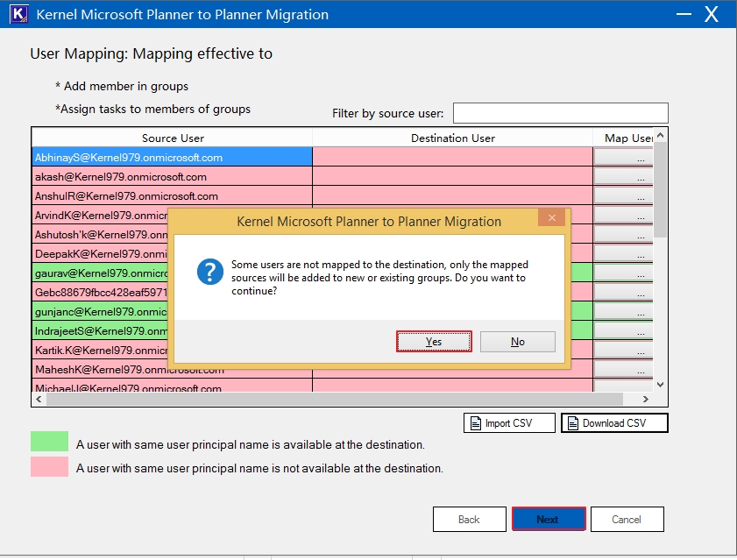The height and width of the screenshot is (560, 737).
Task: Select the IndrajeetS source user row
Action: pos(100,330)
